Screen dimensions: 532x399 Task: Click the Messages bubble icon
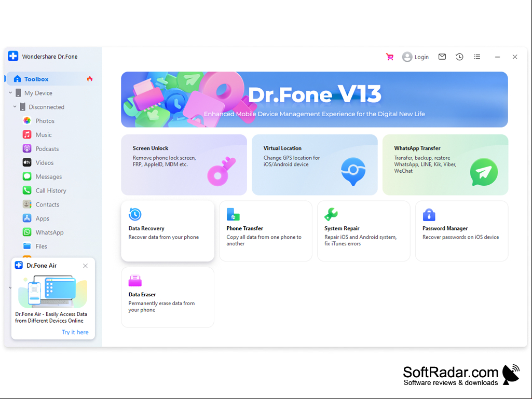(x=27, y=176)
